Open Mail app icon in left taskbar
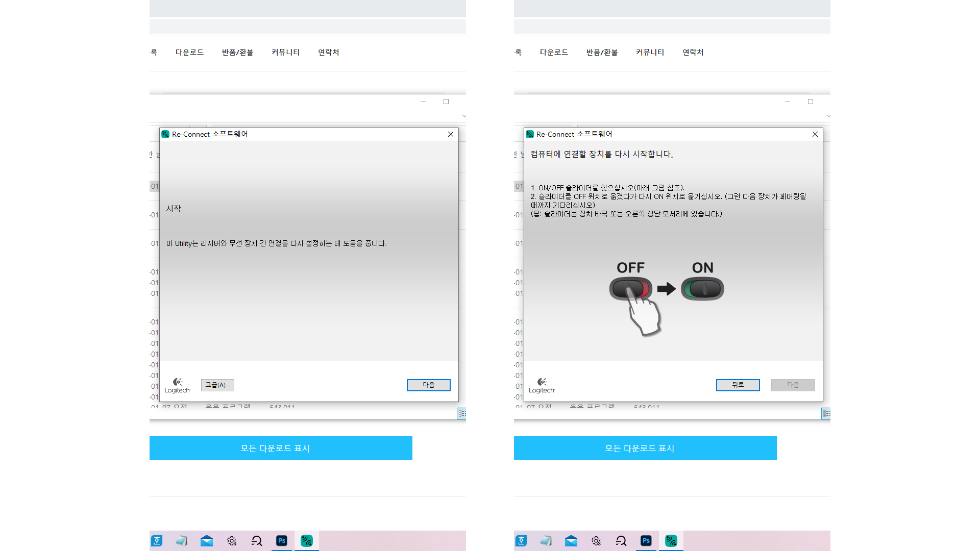980x551 pixels. tap(207, 541)
